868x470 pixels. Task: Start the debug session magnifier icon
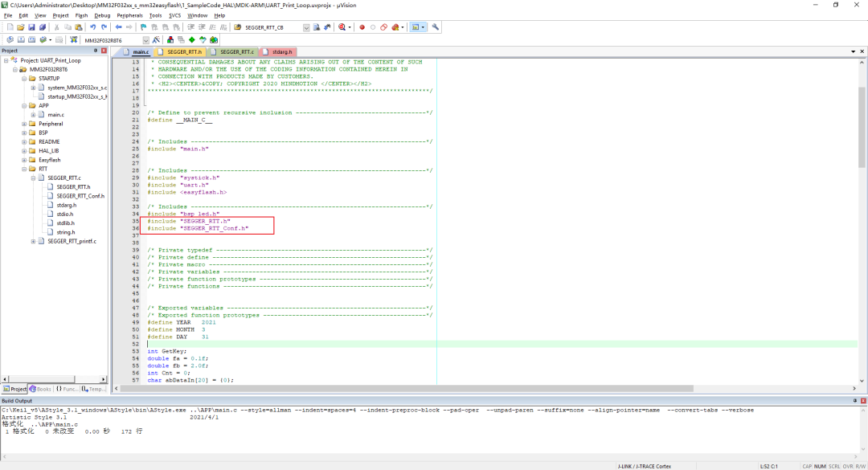tap(342, 27)
